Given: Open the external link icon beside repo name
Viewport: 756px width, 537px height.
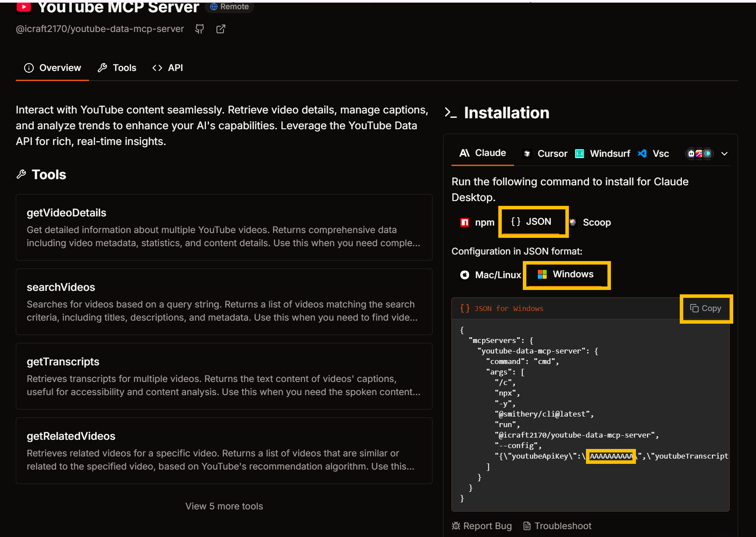Looking at the screenshot, I should [x=221, y=29].
